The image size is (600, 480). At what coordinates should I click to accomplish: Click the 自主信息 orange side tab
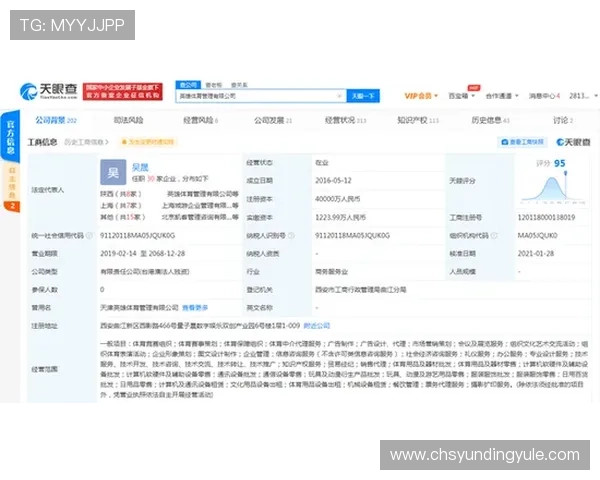[x=12, y=183]
